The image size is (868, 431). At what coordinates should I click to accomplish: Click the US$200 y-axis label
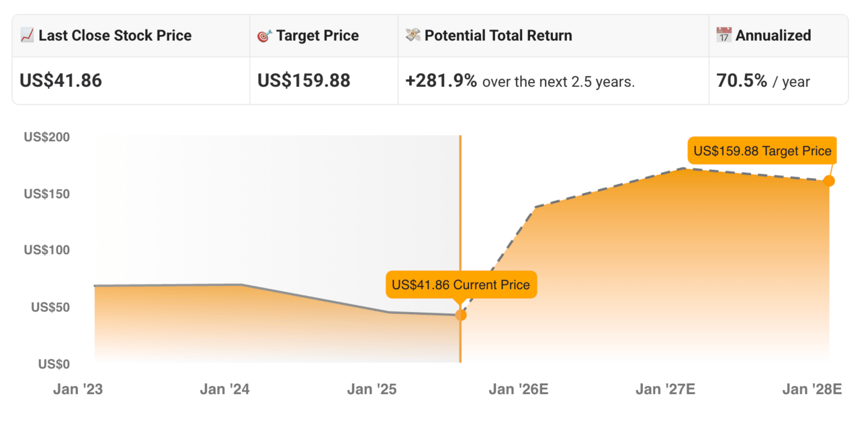pos(47,137)
